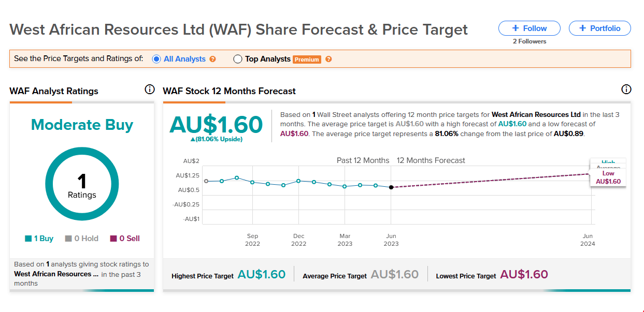
Task: Click the Jun 2023 black data point
Action: [391, 187]
